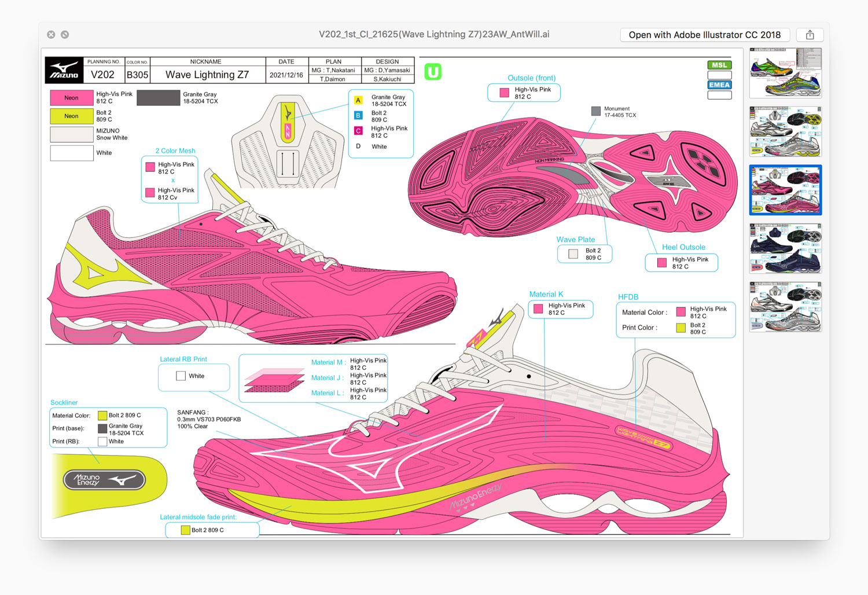Click the Share icon in the title bar

pos(810,35)
